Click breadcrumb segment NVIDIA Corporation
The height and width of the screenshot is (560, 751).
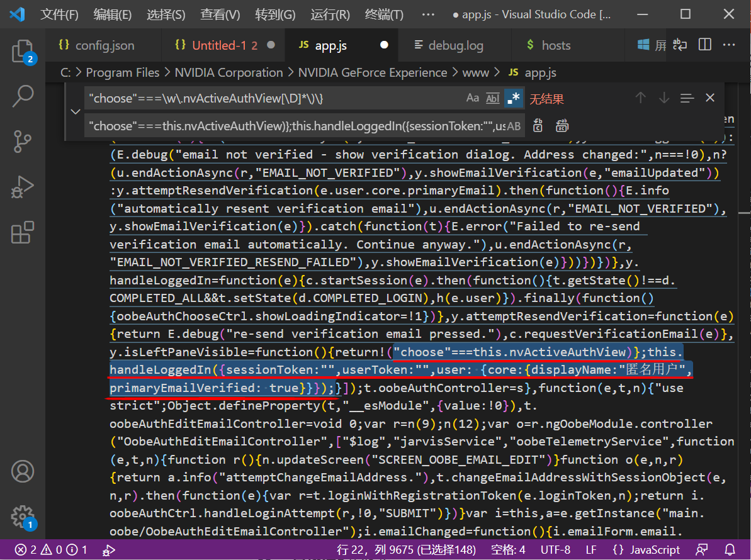[229, 73]
